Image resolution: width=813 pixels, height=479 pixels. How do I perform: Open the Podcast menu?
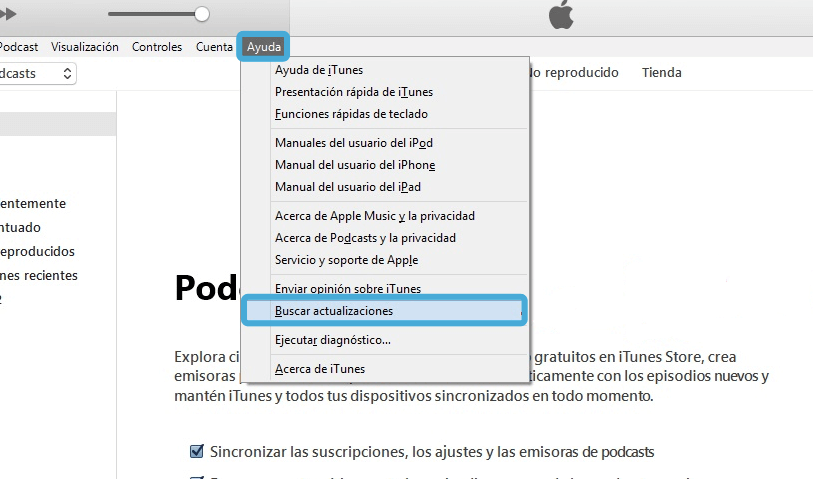pyautogui.click(x=19, y=47)
